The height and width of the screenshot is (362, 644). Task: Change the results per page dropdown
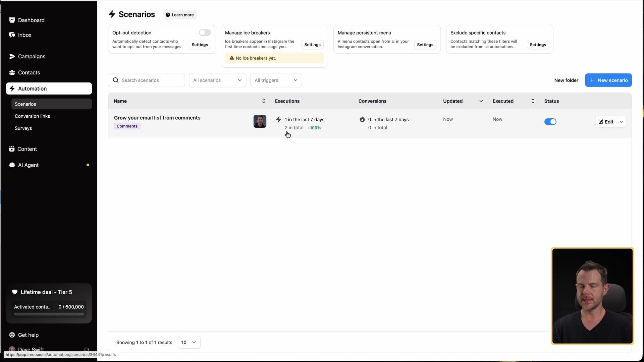[189, 342]
